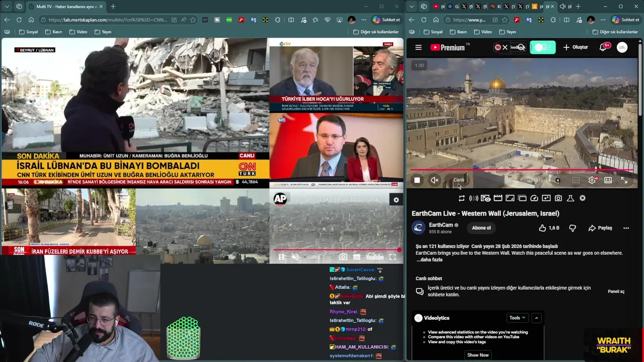Click the stacked frames pop-up icon below the player
This screenshot has width=644, height=362.
coord(522,198)
